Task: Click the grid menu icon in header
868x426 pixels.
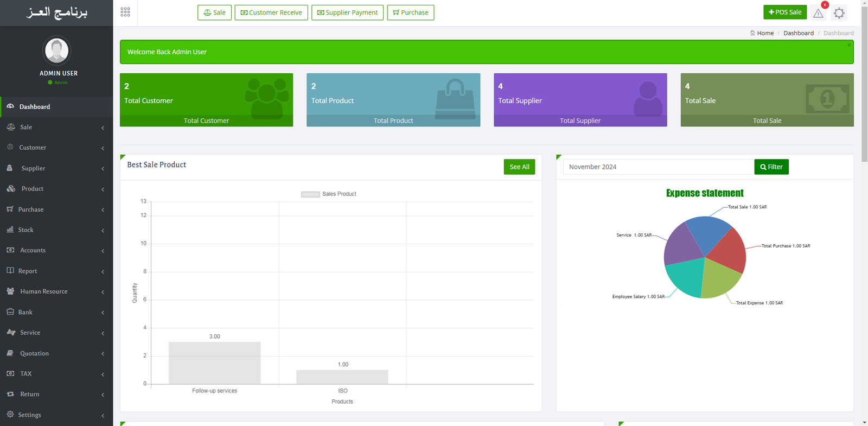Action: click(125, 12)
